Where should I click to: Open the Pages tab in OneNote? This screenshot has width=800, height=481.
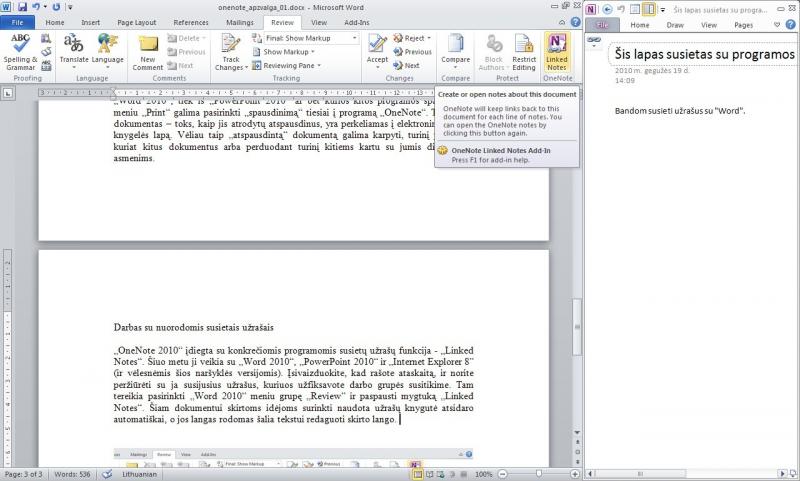click(x=743, y=25)
